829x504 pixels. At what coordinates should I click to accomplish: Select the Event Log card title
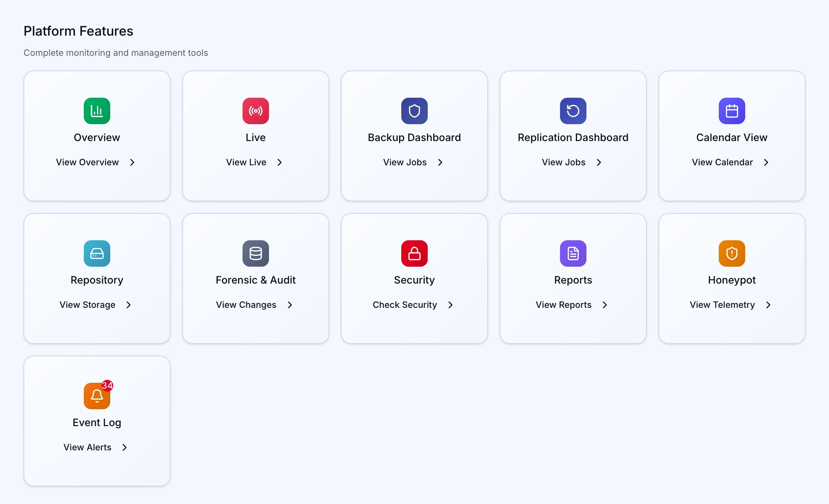97,422
